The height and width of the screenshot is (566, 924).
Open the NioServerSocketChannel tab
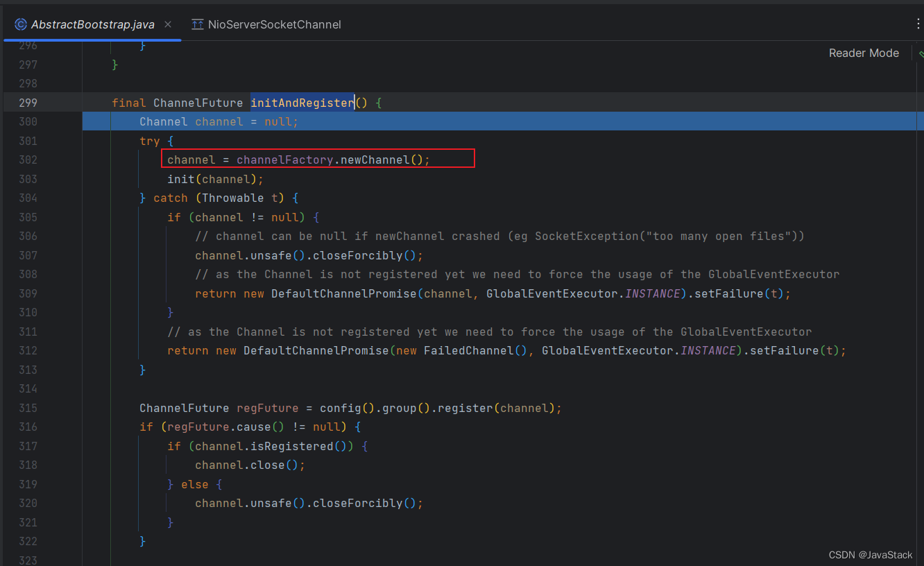click(x=267, y=24)
